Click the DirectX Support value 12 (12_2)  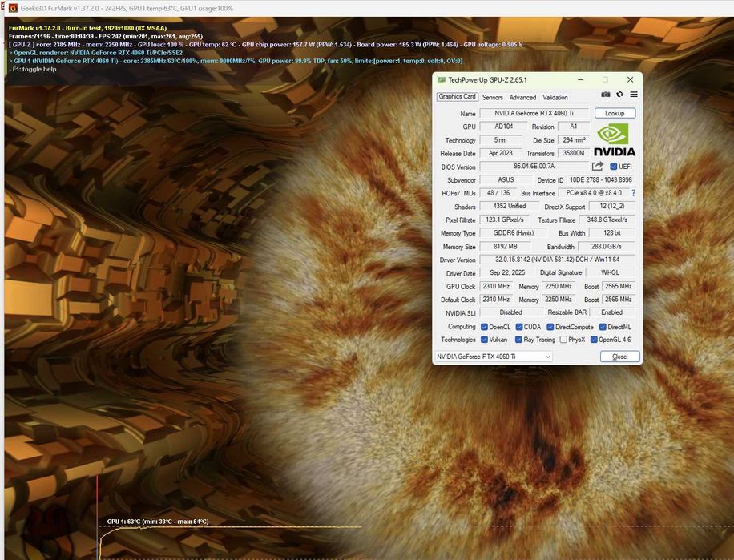pos(612,207)
